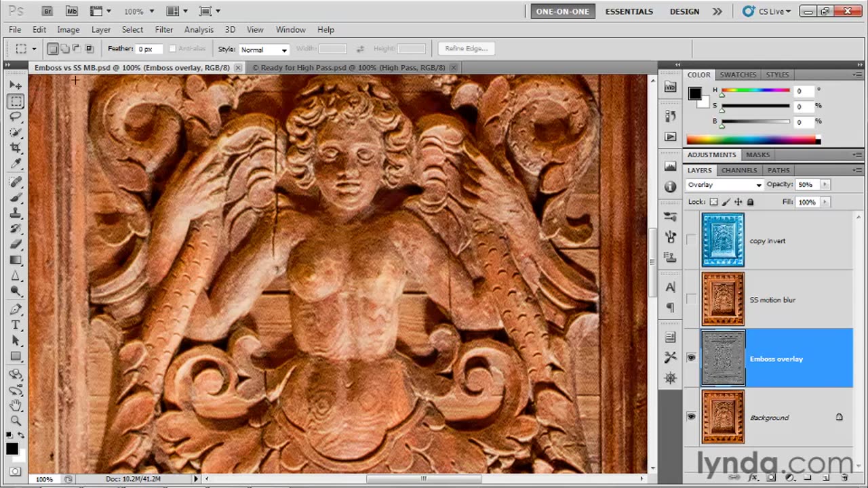
Task: Select the Gradient tool
Action: pos(16,260)
